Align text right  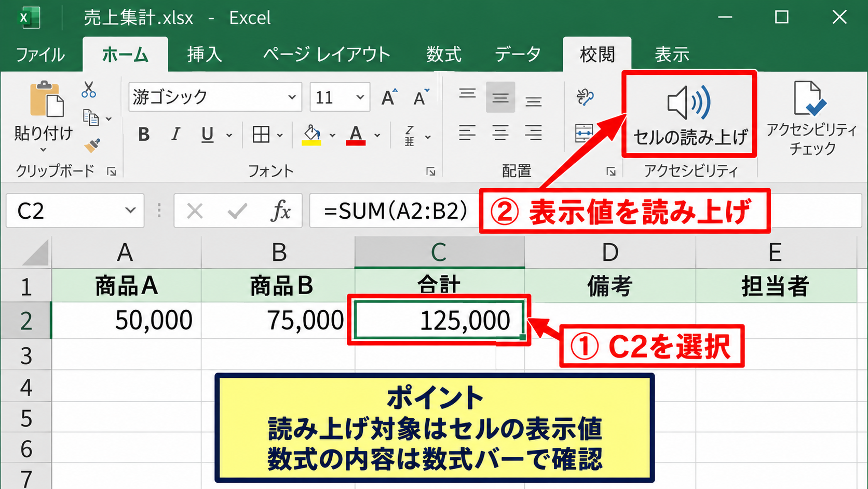(533, 133)
